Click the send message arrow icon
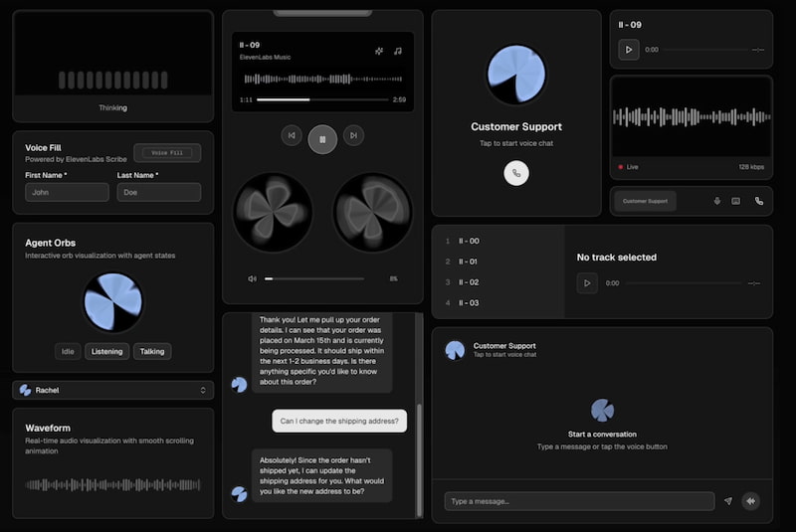796x532 pixels. click(728, 501)
